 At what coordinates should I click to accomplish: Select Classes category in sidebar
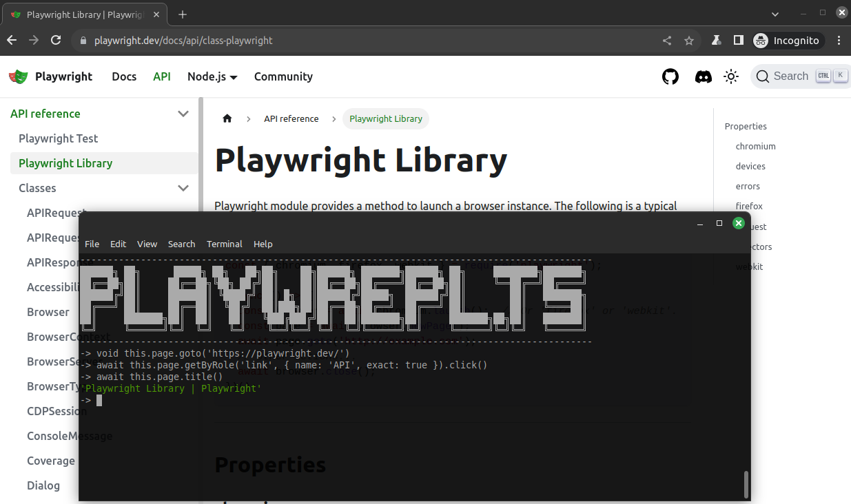point(37,188)
